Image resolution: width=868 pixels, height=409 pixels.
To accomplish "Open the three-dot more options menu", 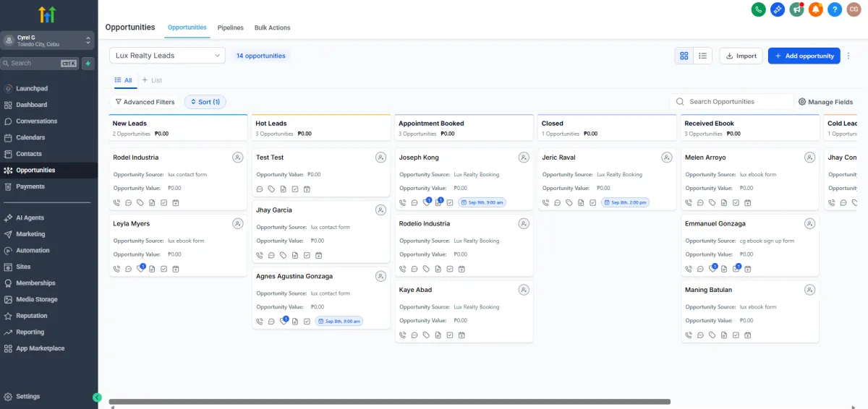I will [849, 56].
